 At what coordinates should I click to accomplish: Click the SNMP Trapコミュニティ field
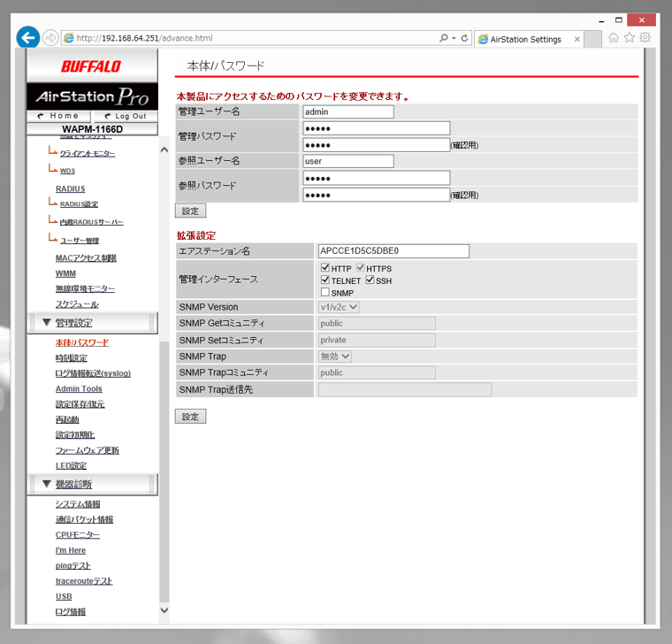coord(377,372)
